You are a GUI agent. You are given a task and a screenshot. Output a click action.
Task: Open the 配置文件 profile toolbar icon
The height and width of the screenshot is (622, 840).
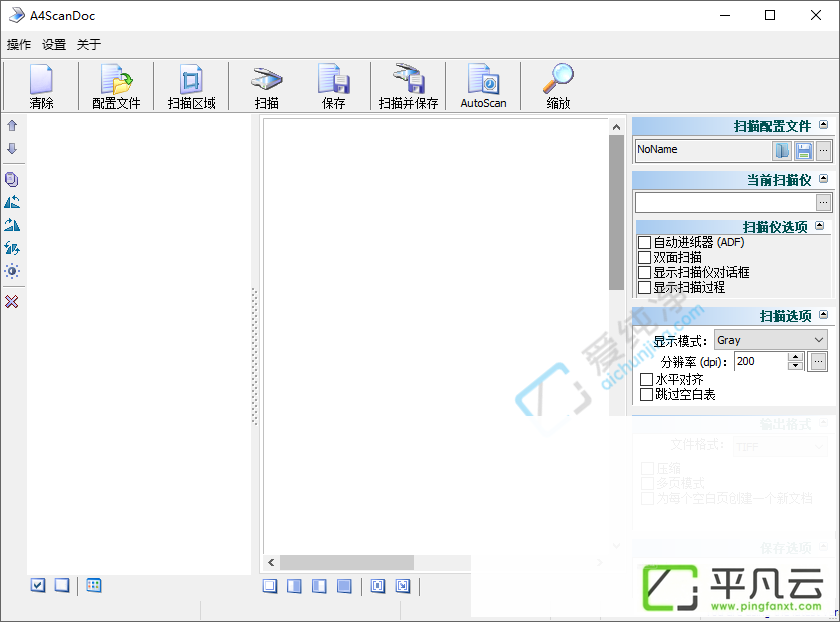116,86
